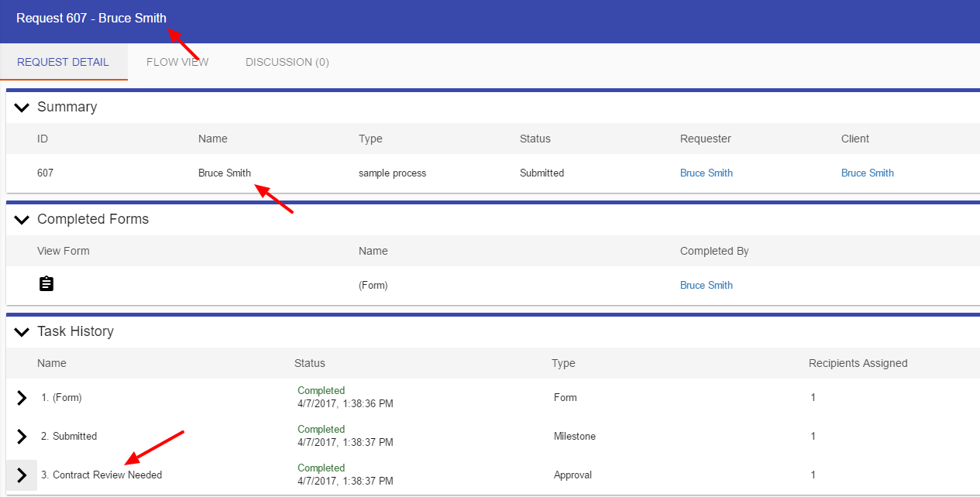The width and height of the screenshot is (980, 497).
Task: Select the Form type cell in Task History
Action: tap(566, 397)
